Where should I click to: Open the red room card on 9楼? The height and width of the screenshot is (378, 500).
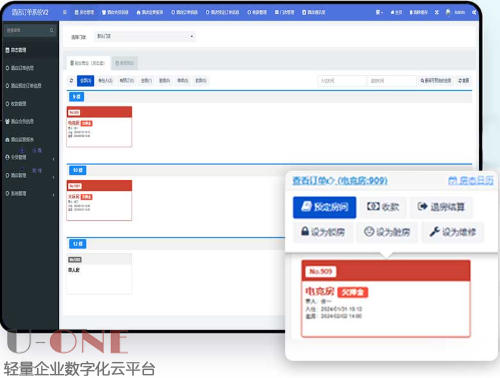point(99,127)
